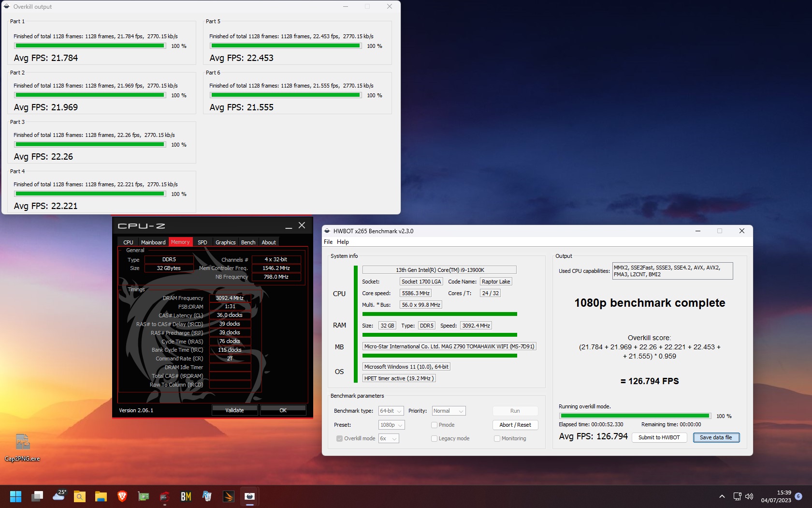Minimize the CPU-Z window
Screen dimensions: 812x508
coord(289,226)
